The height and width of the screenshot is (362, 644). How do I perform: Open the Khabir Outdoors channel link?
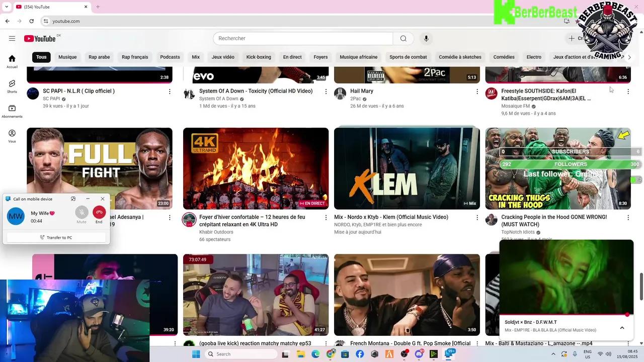(216, 232)
